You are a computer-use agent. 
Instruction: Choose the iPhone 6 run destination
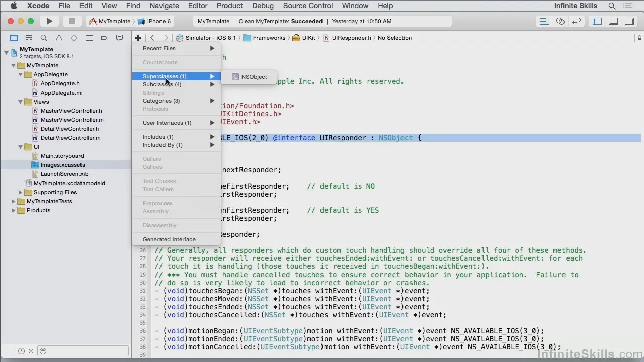[154, 21]
